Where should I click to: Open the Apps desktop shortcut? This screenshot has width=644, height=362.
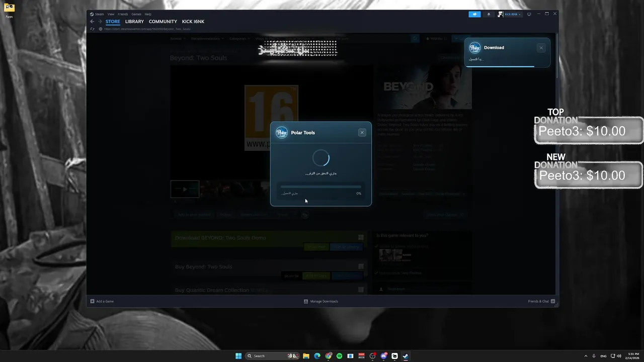(x=9, y=11)
